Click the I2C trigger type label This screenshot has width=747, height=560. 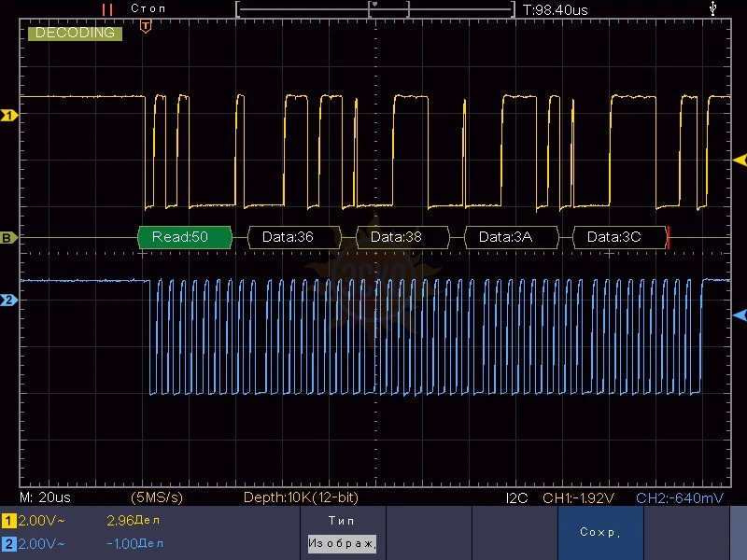pos(517,498)
